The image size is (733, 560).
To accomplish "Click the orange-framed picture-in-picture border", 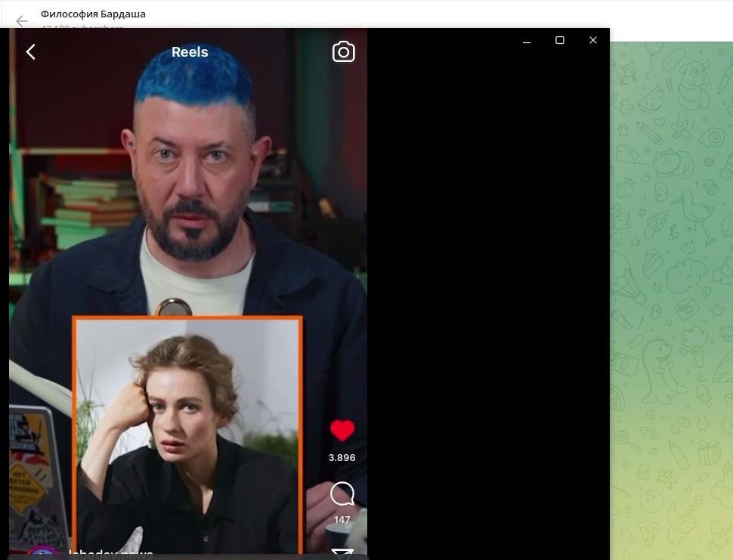I will (187, 318).
